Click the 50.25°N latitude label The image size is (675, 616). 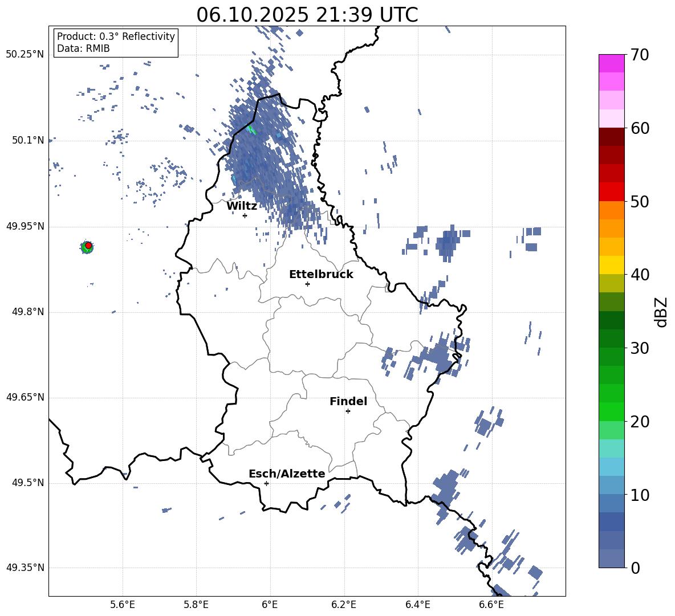point(25,55)
